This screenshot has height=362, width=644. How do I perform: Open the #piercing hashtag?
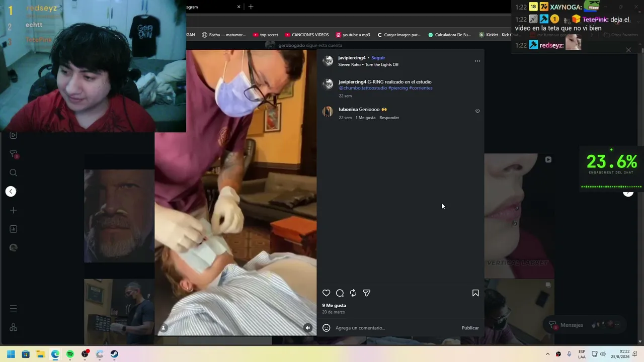[x=398, y=88]
